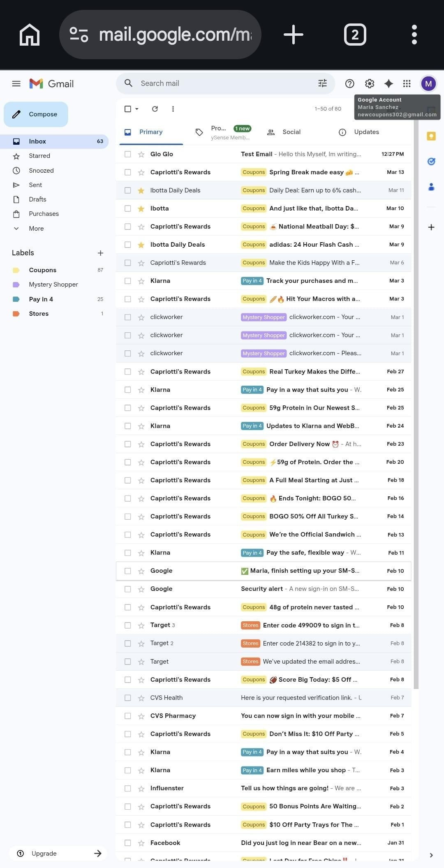Open search options filter icon
This screenshot has height=868, width=444.
323,83
